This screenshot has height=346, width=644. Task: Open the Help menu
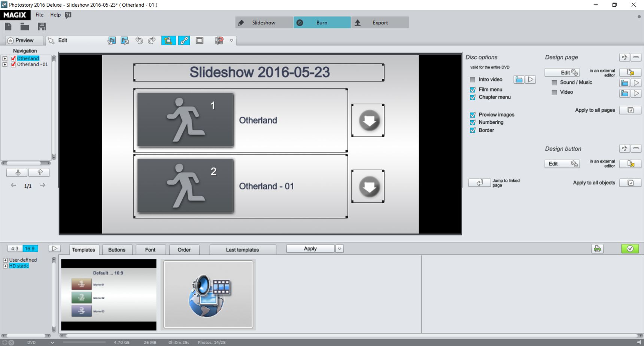tap(55, 15)
